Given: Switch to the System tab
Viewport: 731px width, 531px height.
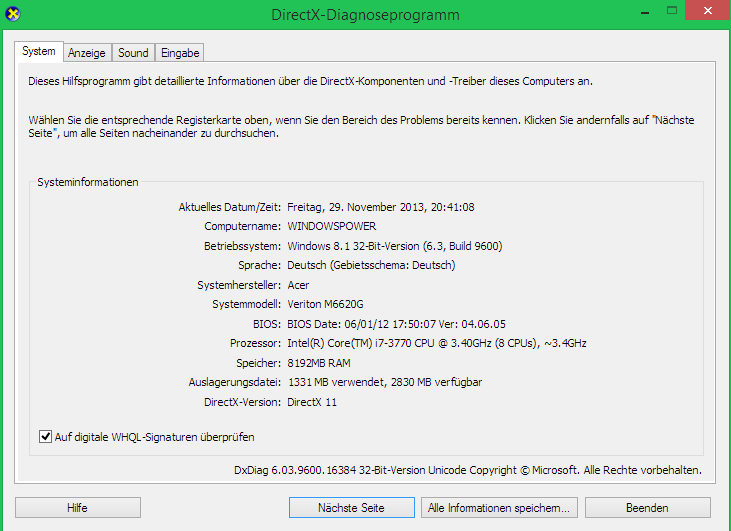Looking at the screenshot, I should pos(39,51).
